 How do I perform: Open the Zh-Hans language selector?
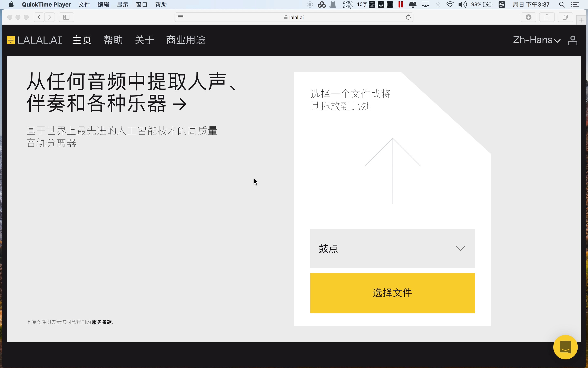[537, 40]
